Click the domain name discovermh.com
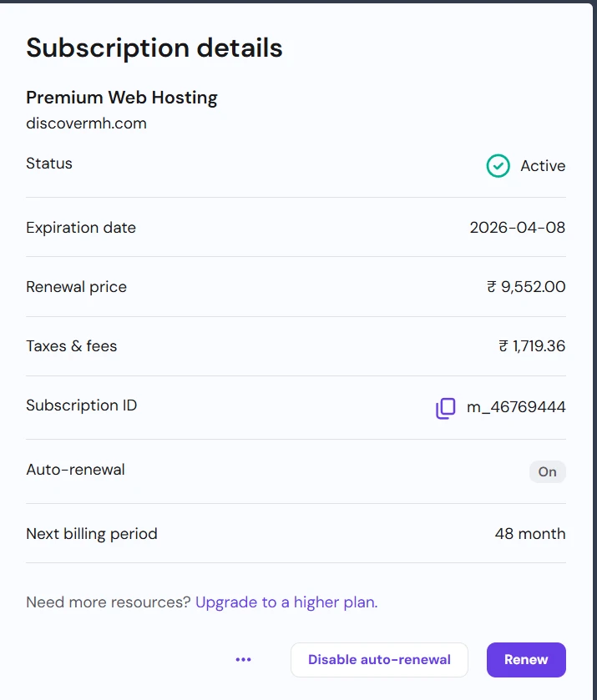The width and height of the screenshot is (597, 700). point(86,123)
